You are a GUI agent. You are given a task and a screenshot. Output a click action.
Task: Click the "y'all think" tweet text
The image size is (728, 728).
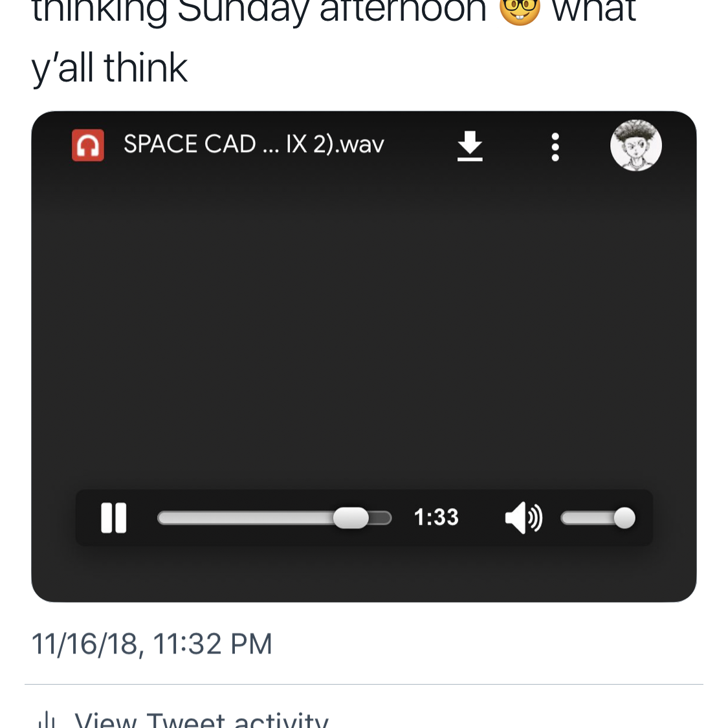[x=110, y=68]
